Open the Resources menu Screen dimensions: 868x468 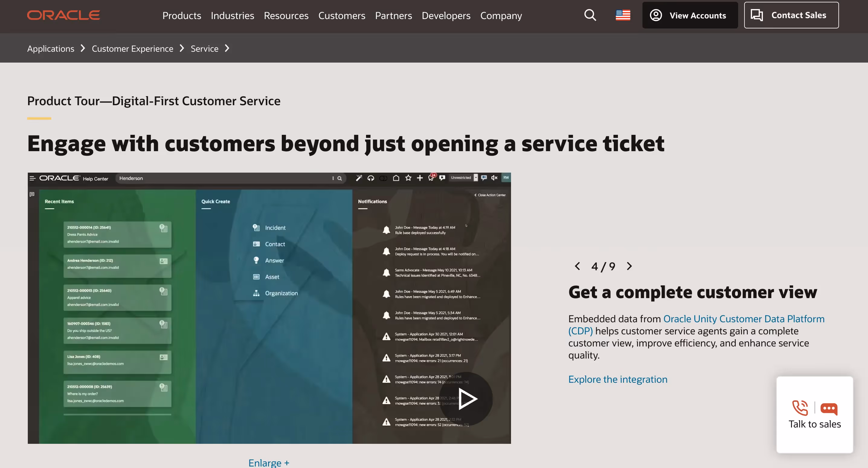point(286,15)
